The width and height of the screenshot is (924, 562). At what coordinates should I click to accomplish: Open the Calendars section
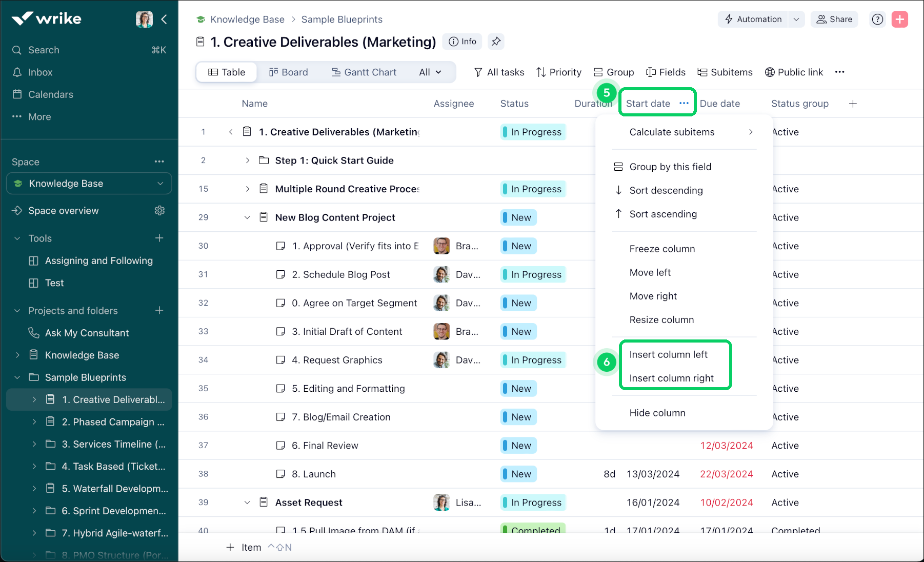(x=50, y=94)
